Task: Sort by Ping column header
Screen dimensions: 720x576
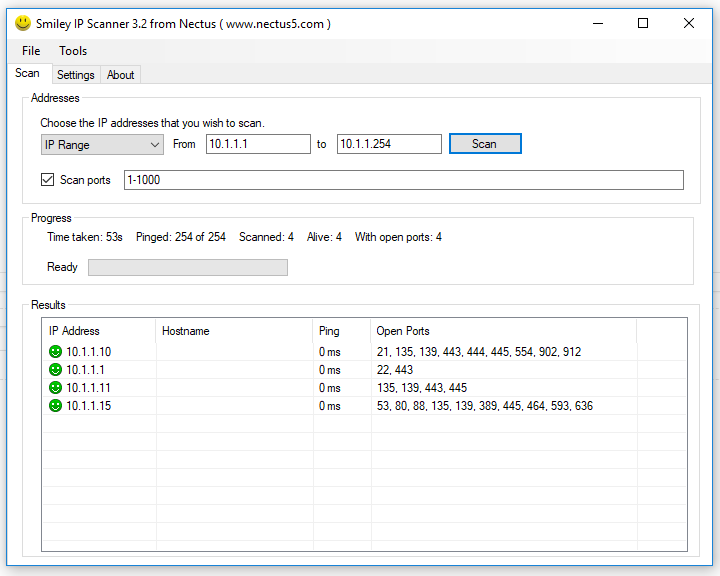Action: click(x=342, y=331)
